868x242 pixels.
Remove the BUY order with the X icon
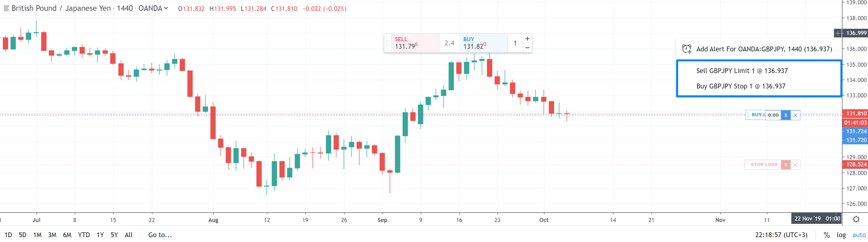796,115
